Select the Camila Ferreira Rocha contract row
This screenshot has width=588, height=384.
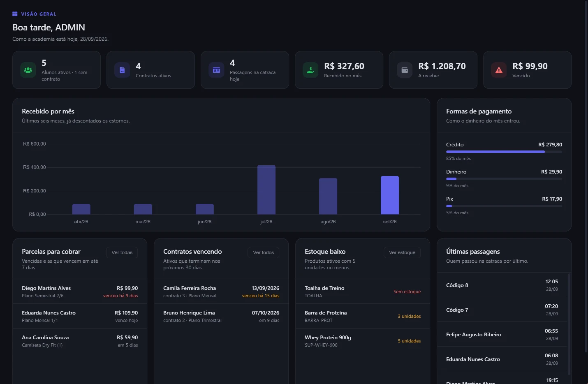pyautogui.click(x=221, y=291)
